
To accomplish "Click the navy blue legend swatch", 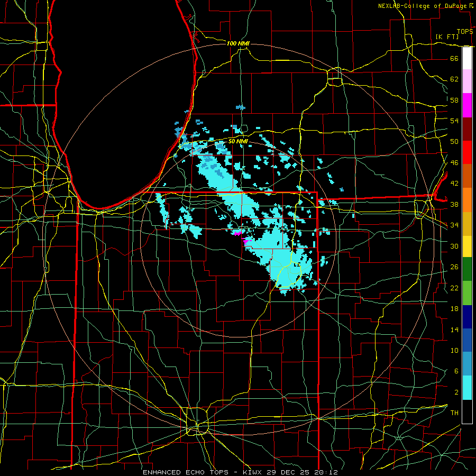I will 467,317.
